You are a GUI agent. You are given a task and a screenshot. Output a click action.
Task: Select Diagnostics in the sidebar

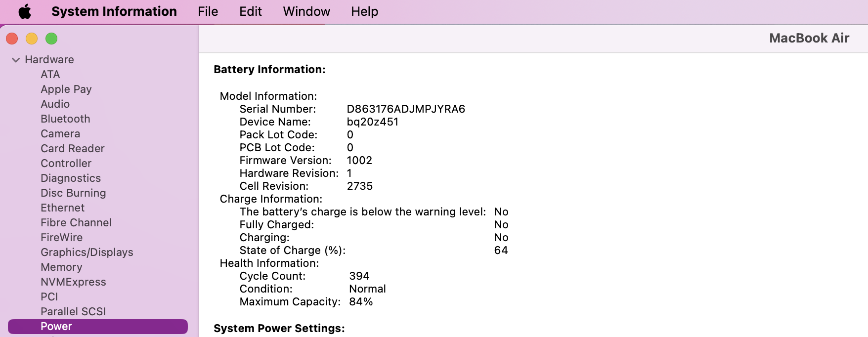[x=71, y=178]
